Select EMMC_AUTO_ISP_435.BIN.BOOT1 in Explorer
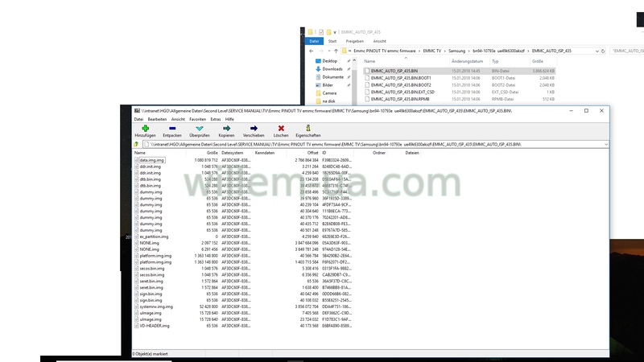 click(x=460, y=78)
